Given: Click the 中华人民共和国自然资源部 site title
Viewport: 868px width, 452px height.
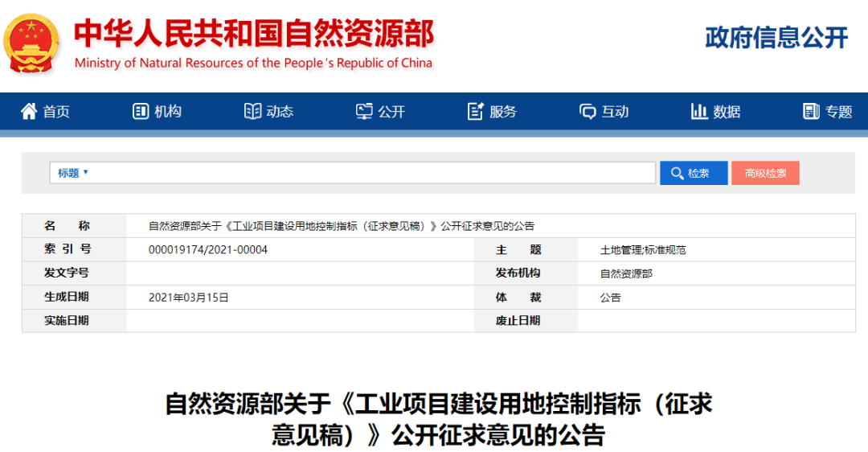Looking at the screenshot, I should 254,34.
